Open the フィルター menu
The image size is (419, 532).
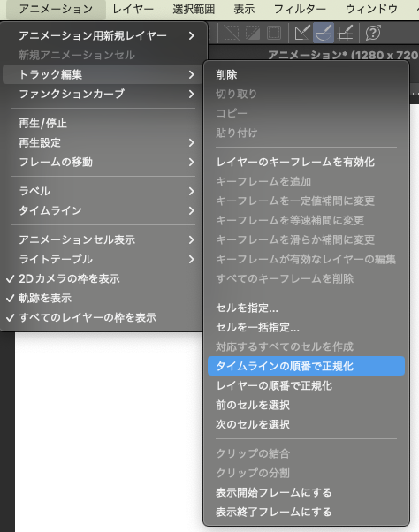pyautogui.click(x=300, y=9)
